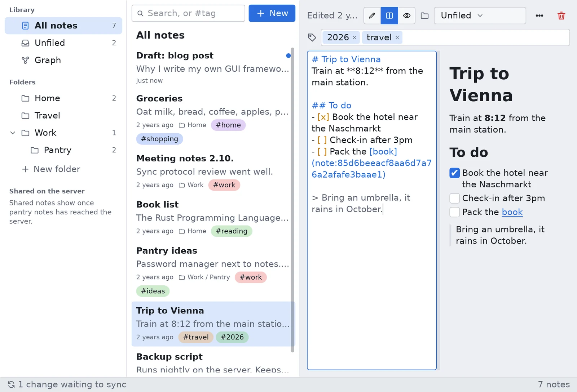Open the Graph view
Screen dimensions: 577x392
(63, 60)
